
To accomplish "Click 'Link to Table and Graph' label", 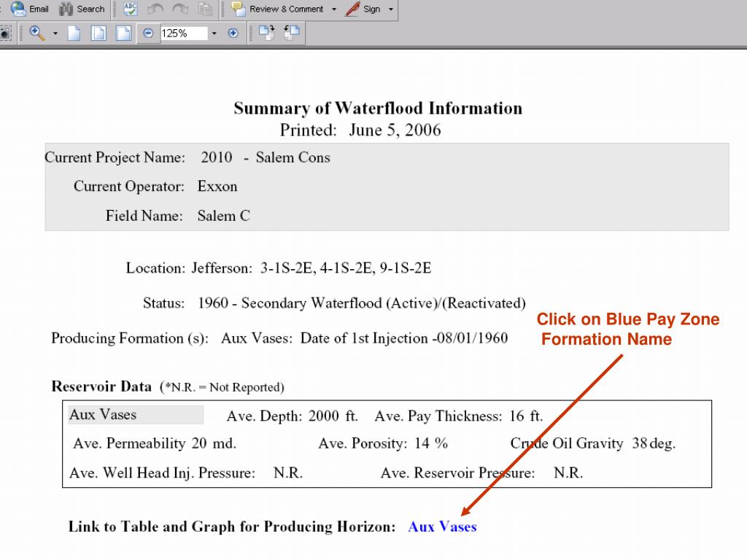I will [232, 526].
